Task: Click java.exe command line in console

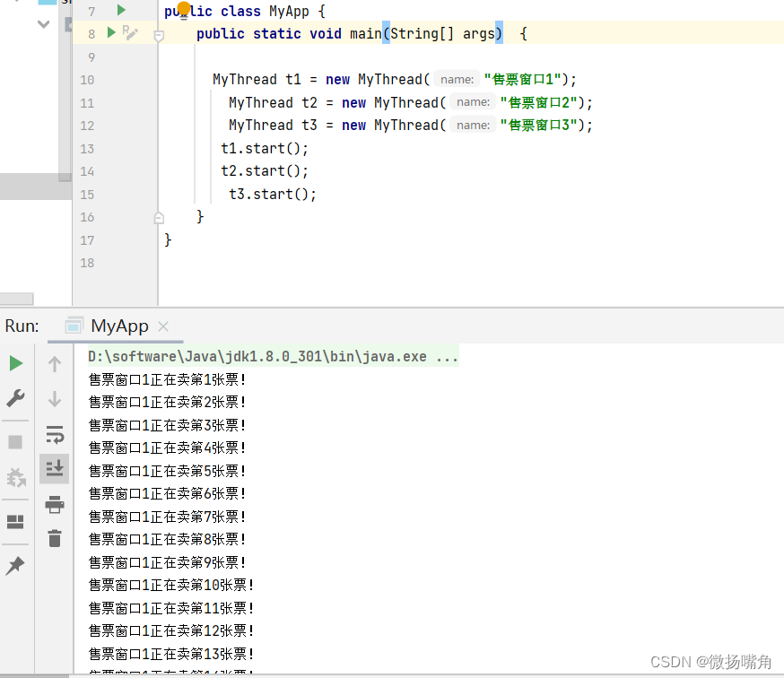Action: pos(273,356)
